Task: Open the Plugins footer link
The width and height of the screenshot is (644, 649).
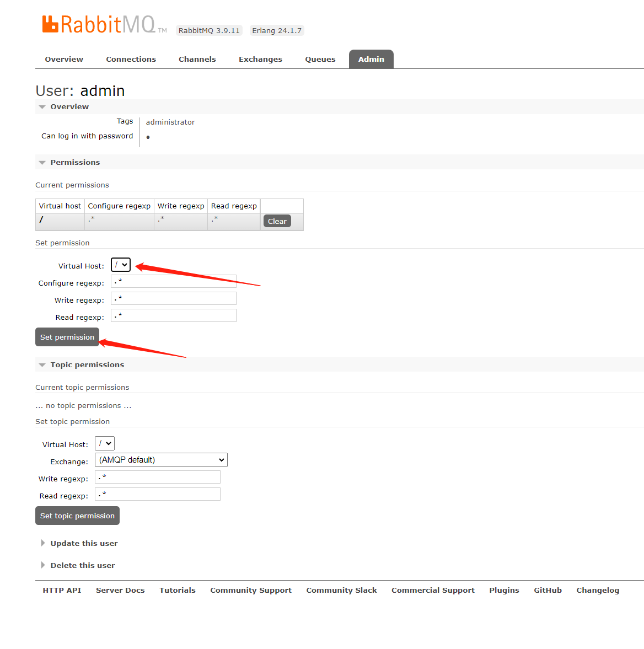Action: click(x=504, y=590)
